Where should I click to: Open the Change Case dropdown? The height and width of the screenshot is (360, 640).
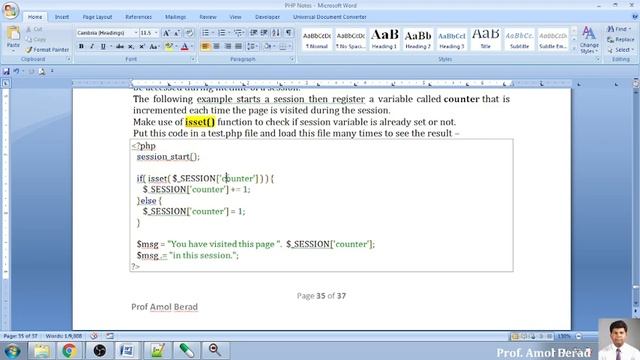154,47
